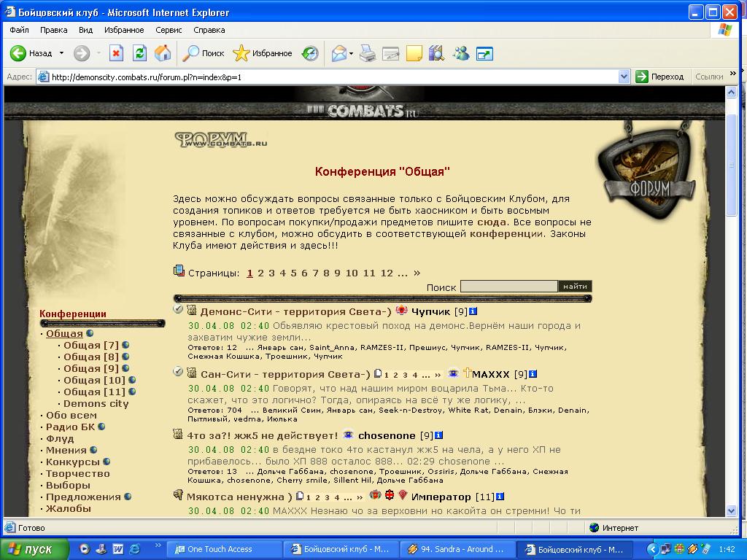Viewport: 747px width, 560px height.
Task: Open the Forward button dropdown arrow
Action: click(x=98, y=53)
